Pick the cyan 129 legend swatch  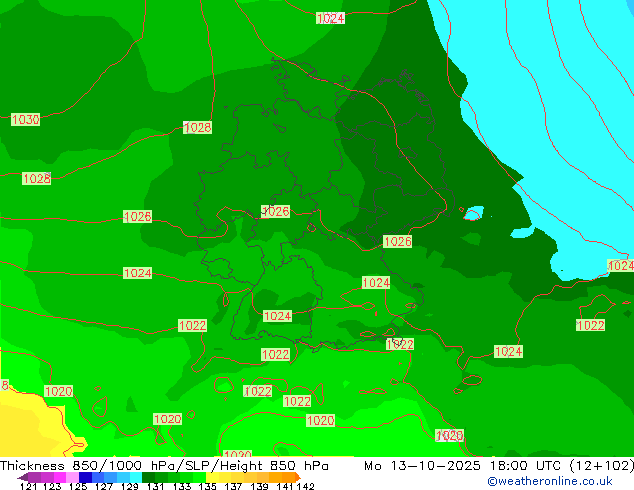[x=136, y=477]
